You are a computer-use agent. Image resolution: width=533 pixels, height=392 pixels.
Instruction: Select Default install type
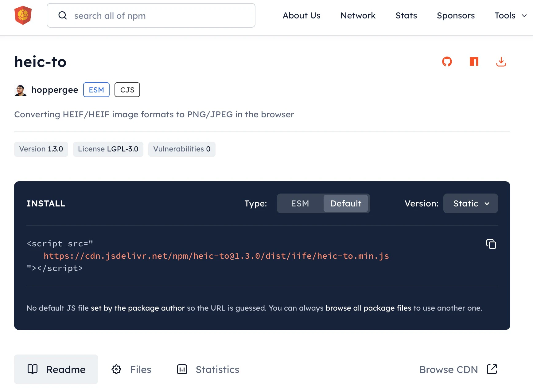(x=346, y=203)
